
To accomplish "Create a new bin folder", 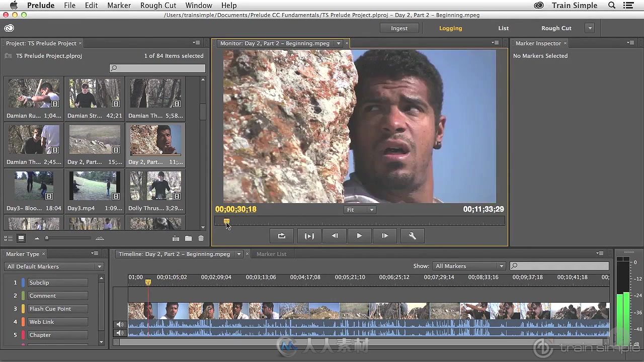I will 188,238.
